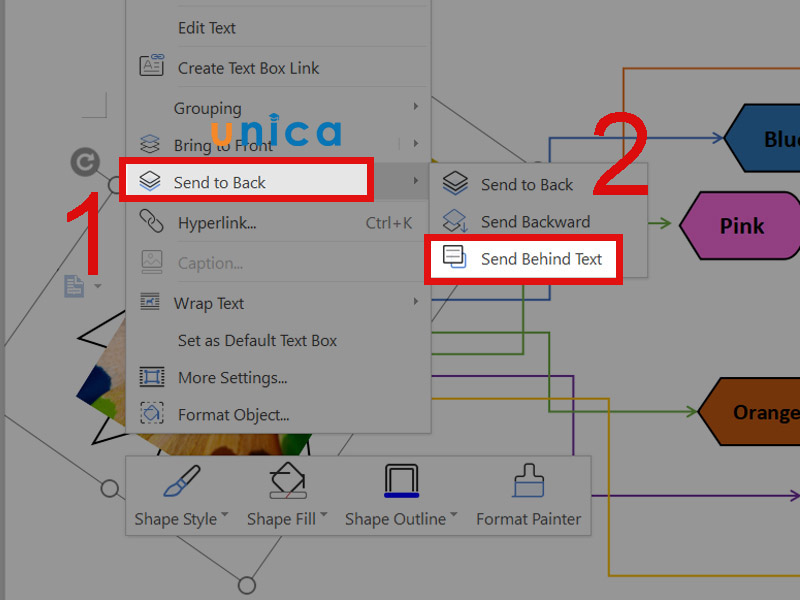Image resolution: width=800 pixels, height=600 pixels.
Task: Click the Bring to Front layers icon
Action: [x=149, y=144]
